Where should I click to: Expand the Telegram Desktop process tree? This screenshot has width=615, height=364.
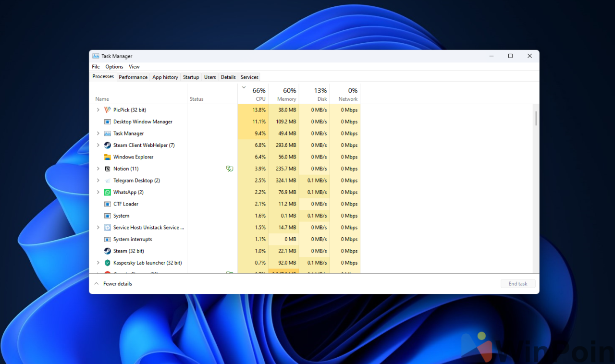[98, 180]
